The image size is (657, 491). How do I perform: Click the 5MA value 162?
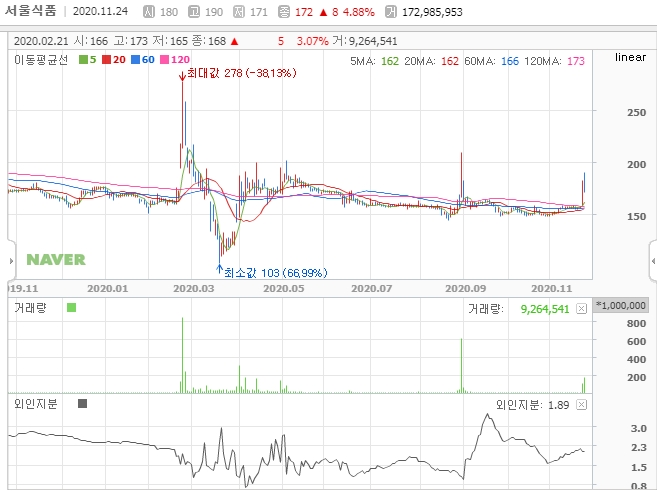click(390, 61)
